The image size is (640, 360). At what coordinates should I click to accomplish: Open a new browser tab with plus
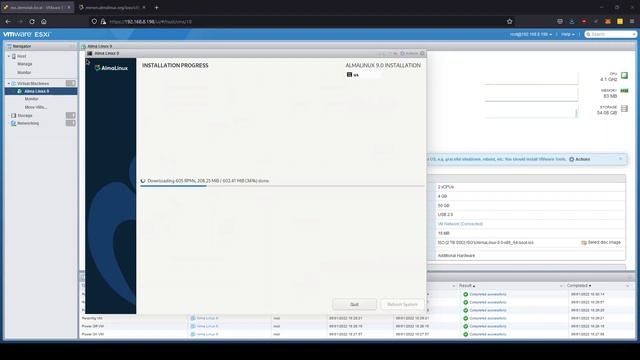156,7
